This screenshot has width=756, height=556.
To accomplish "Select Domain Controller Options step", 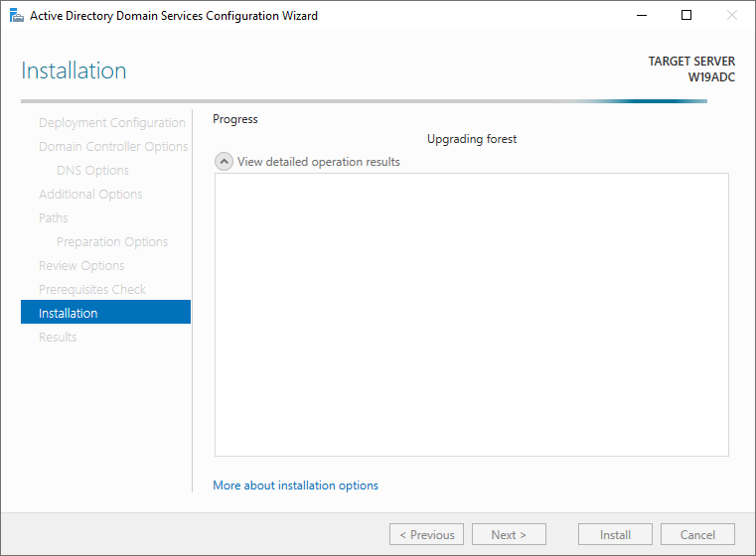I will 113,147.
